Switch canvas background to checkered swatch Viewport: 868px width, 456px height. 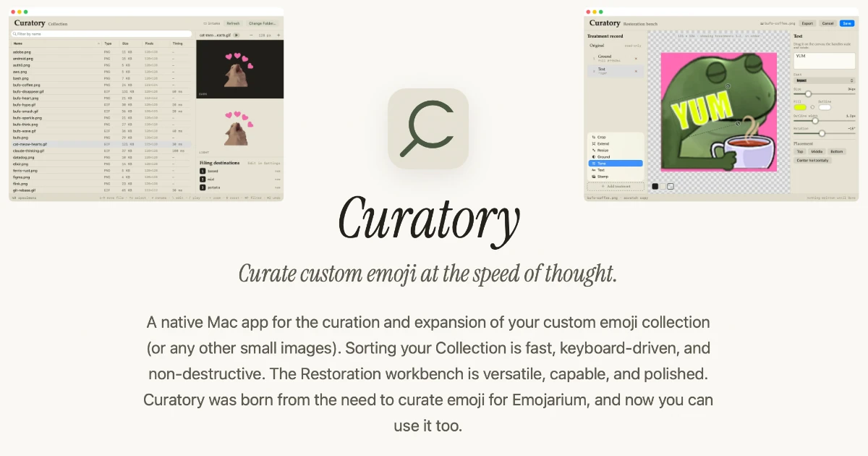671,186
